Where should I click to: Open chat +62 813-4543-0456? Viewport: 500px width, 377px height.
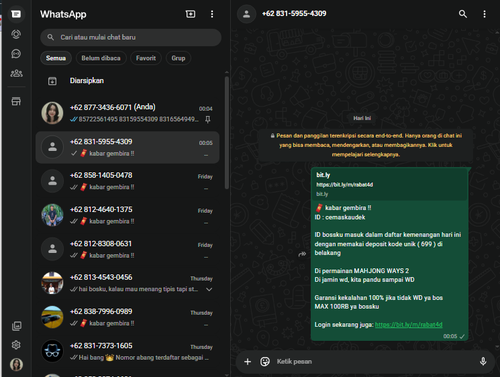pos(127,283)
